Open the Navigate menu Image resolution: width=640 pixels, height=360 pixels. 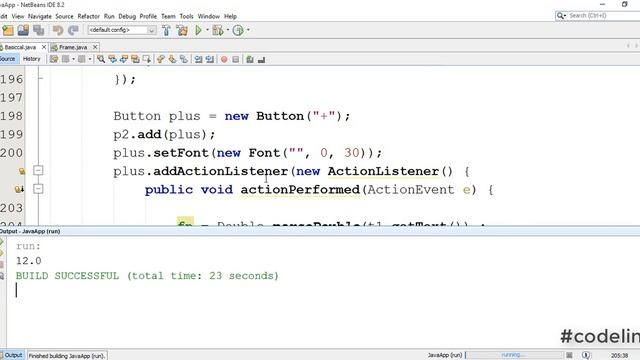(40, 16)
